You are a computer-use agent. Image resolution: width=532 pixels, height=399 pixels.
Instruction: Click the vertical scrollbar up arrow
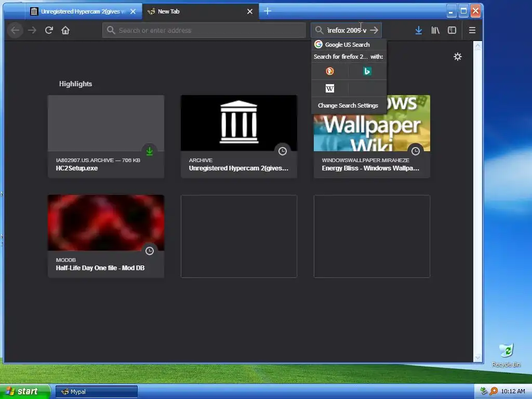478,46
